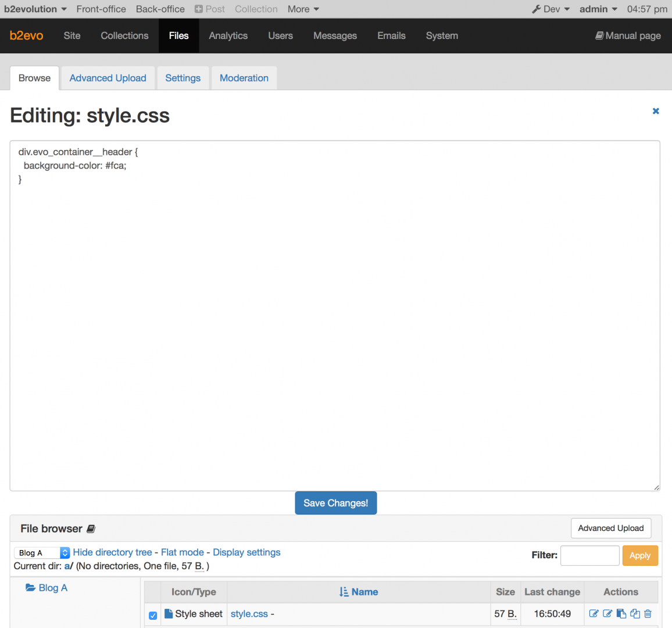Open file properties via the second pencil icon

click(607, 613)
